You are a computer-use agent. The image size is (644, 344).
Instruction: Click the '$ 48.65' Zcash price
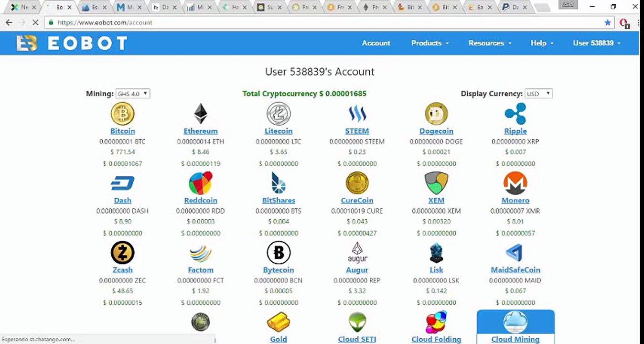[x=123, y=290]
